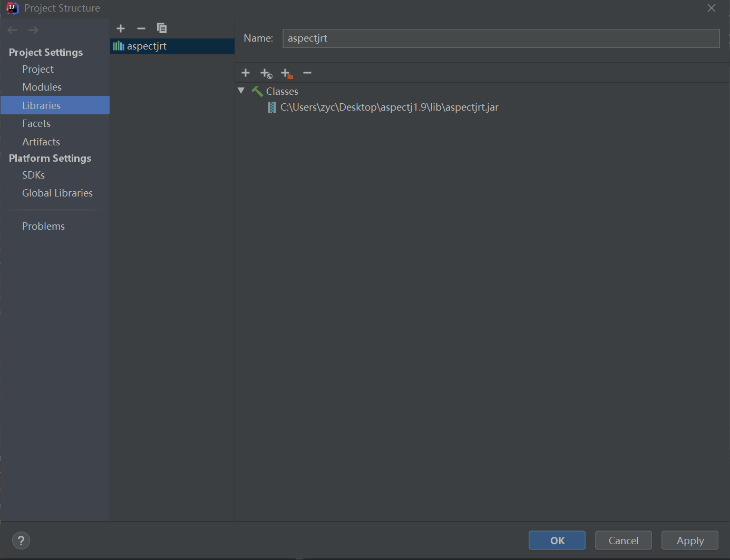Click the exclude roots icon
This screenshot has width=730, height=560.
coord(287,73)
